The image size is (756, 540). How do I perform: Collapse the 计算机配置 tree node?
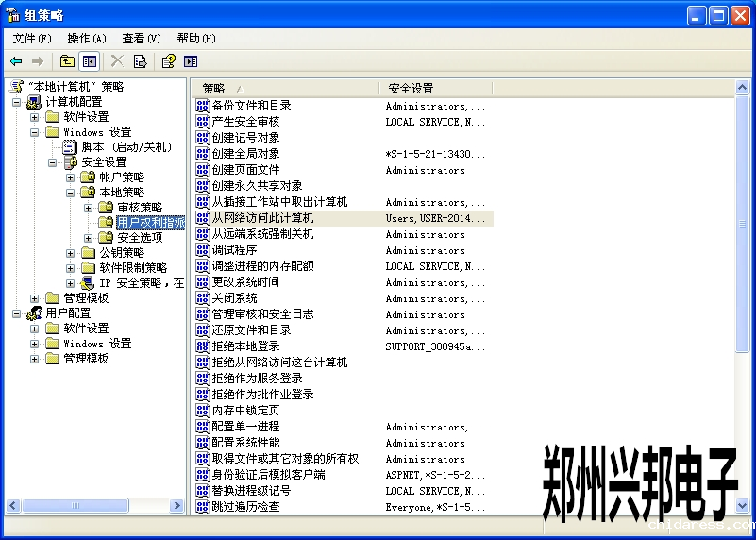pos(16,102)
